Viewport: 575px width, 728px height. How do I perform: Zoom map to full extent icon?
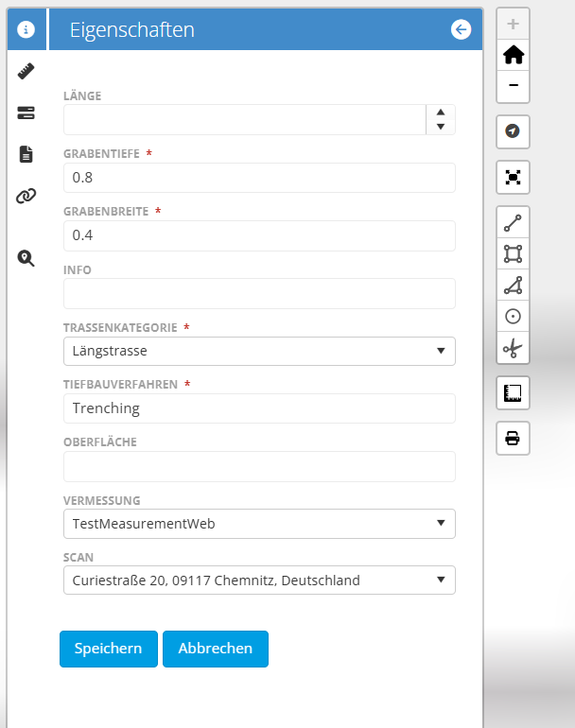pos(513,177)
